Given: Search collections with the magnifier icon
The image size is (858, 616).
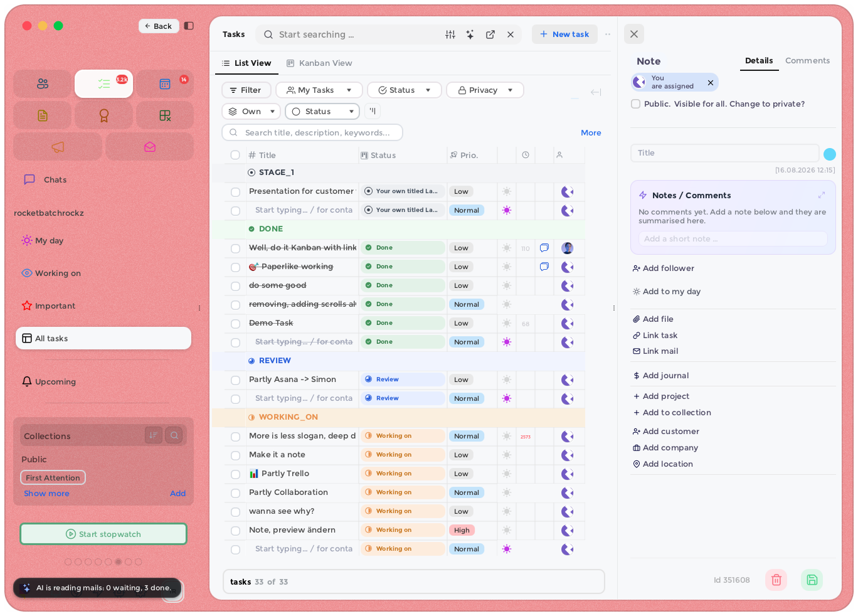Looking at the screenshot, I should [174, 435].
